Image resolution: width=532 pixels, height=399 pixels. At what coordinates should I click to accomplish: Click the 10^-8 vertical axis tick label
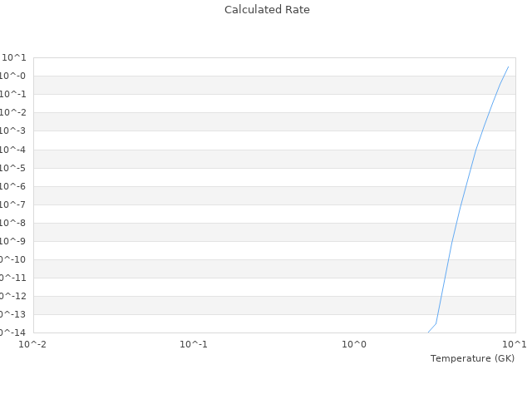coord(14,223)
